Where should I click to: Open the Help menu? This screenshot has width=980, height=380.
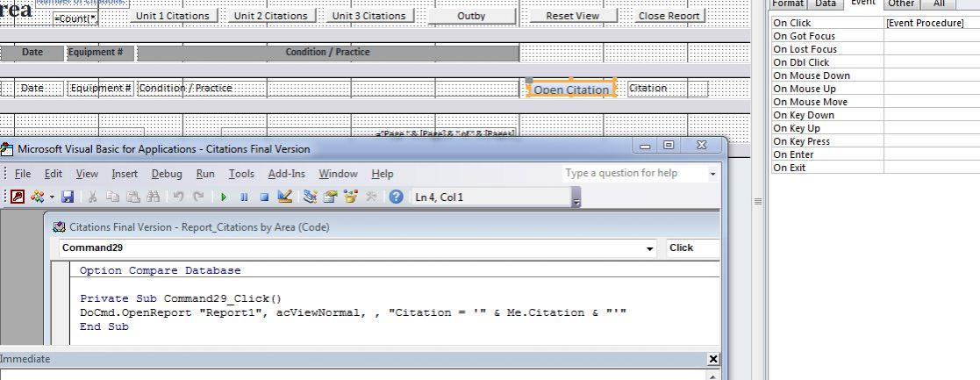pyautogui.click(x=383, y=174)
